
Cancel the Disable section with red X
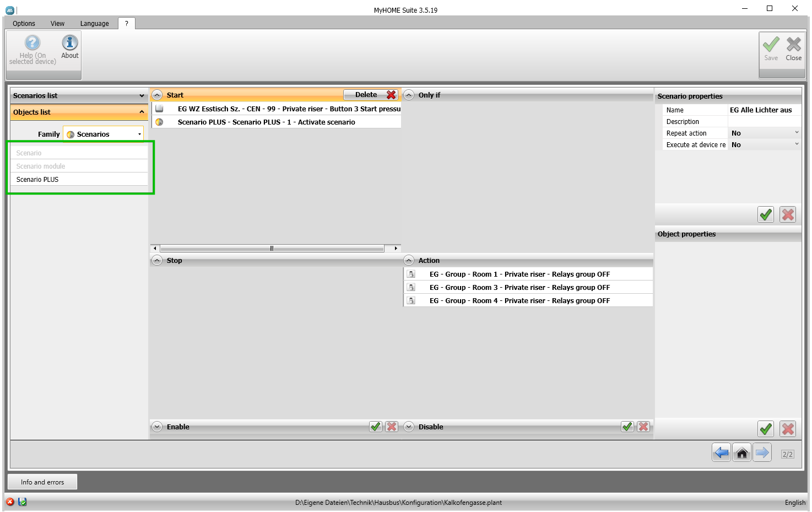(x=643, y=427)
